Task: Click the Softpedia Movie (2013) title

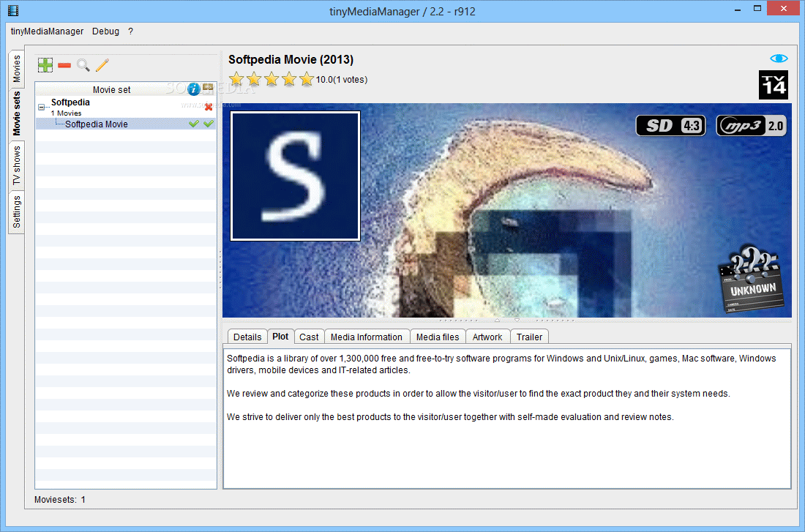Action: coord(291,59)
